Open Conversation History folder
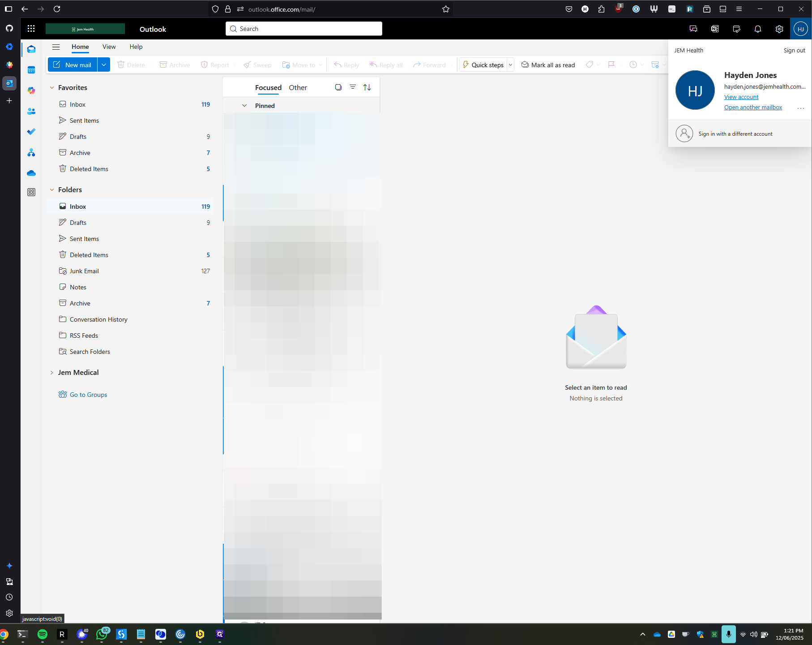 130,319
